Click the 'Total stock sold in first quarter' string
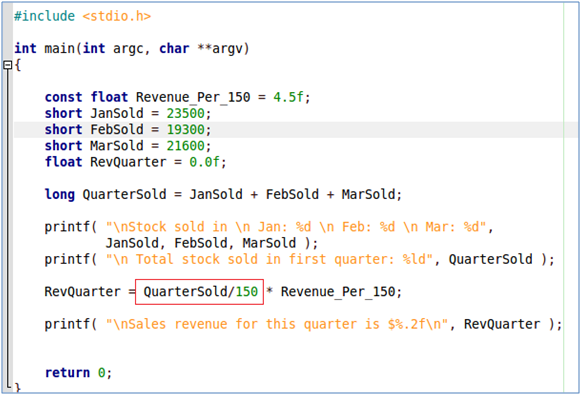 269,259
